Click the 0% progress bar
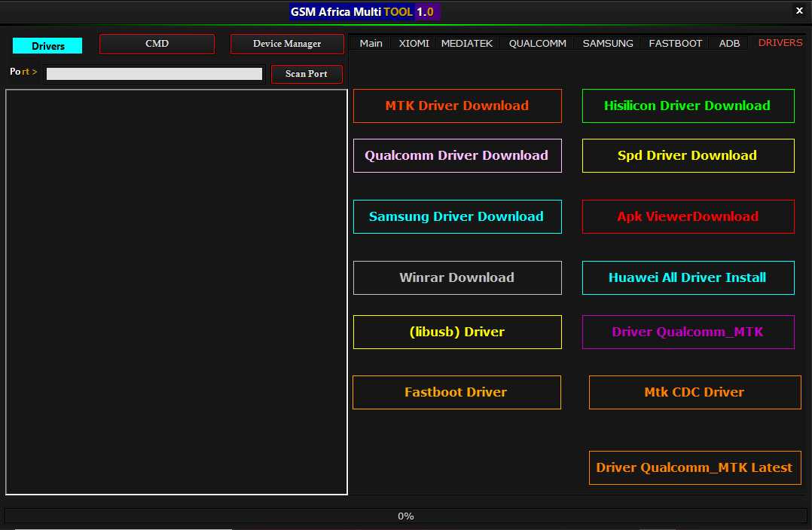 tap(406, 516)
